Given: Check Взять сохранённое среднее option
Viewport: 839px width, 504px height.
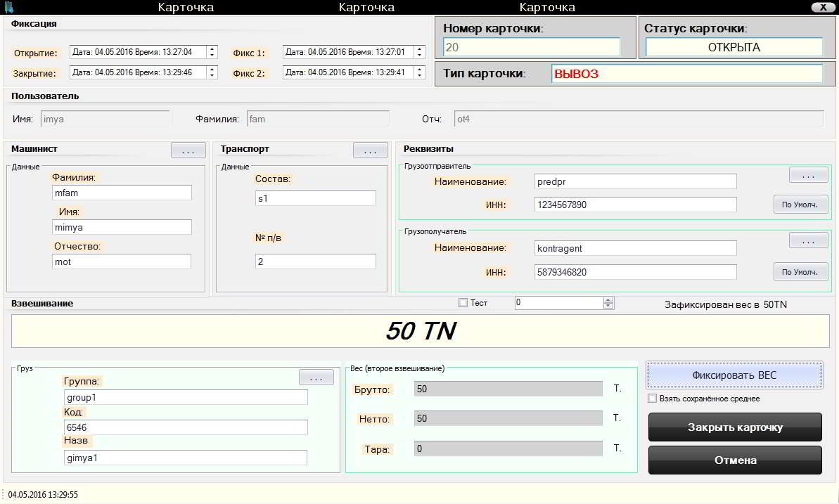Looking at the screenshot, I should (653, 399).
